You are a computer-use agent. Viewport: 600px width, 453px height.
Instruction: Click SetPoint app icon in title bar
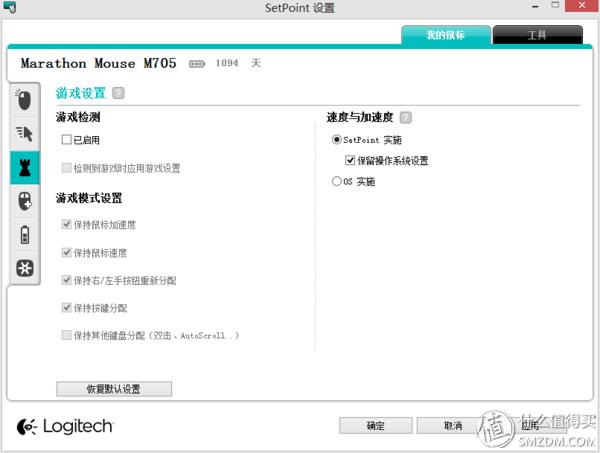(10, 7)
